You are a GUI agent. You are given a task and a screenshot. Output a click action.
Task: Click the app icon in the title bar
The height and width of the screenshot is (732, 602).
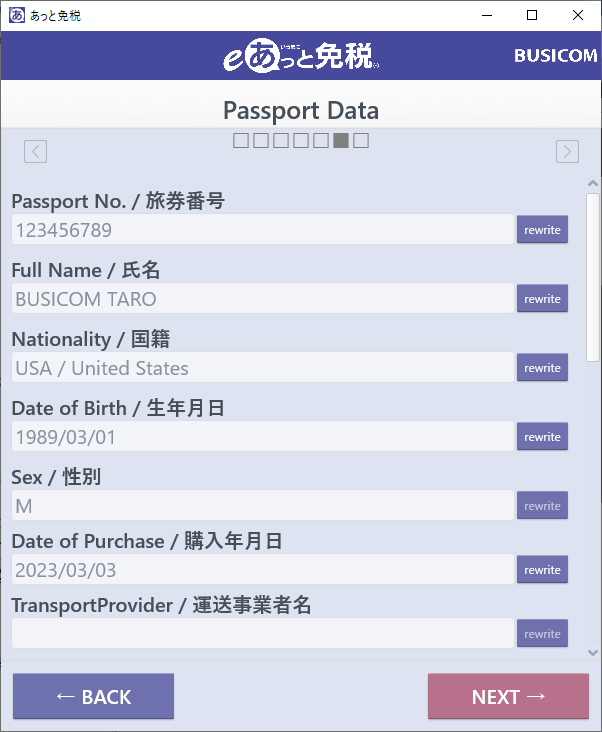[16, 15]
